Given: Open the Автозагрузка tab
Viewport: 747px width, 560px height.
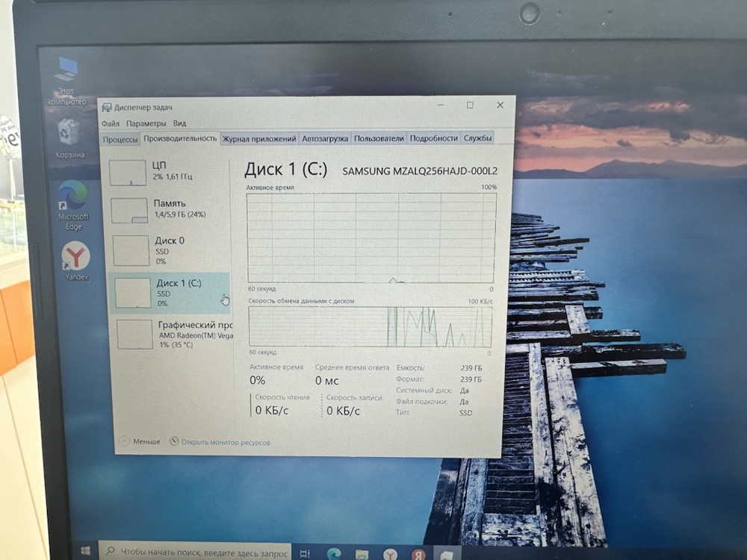Looking at the screenshot, I should coord(325,139).
